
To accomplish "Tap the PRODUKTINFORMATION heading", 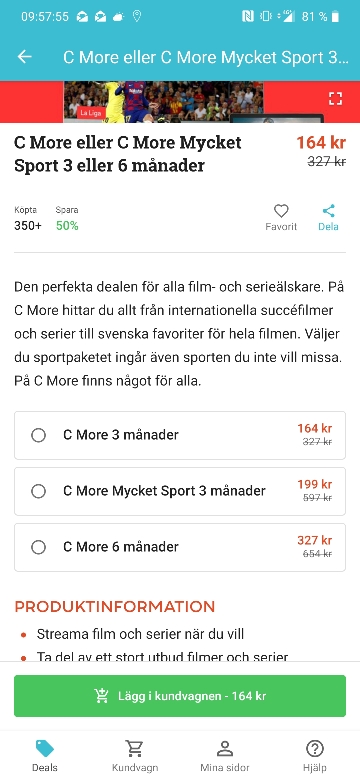I will (x=114, y=607).
